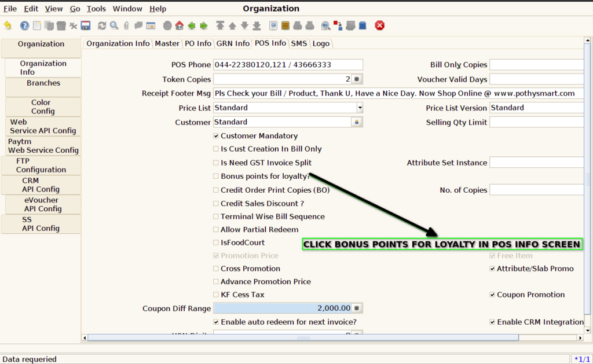
Task: Click the Undo changes yellow arrow icon
Action: [8, 25]
